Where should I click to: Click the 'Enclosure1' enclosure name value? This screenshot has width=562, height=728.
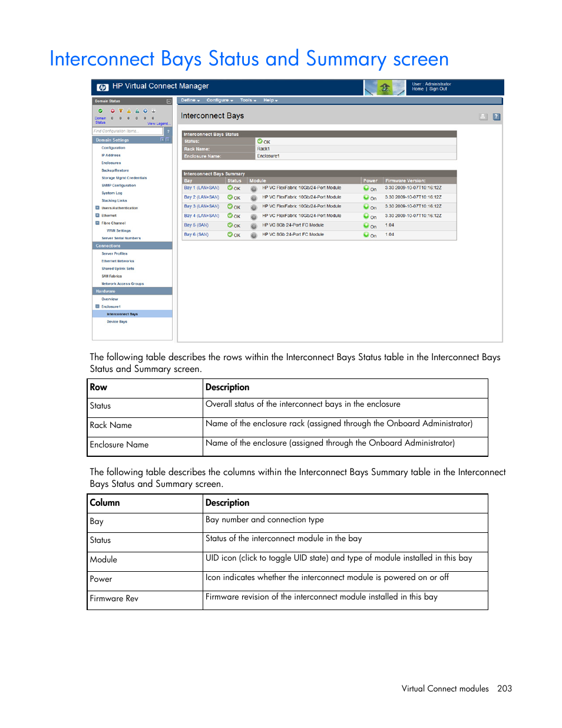[268, 156]
